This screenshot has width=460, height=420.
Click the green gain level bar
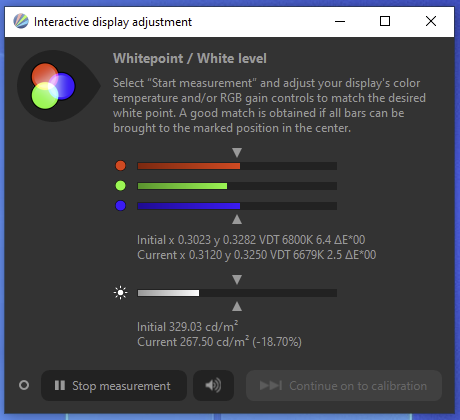tap(237, 186)
